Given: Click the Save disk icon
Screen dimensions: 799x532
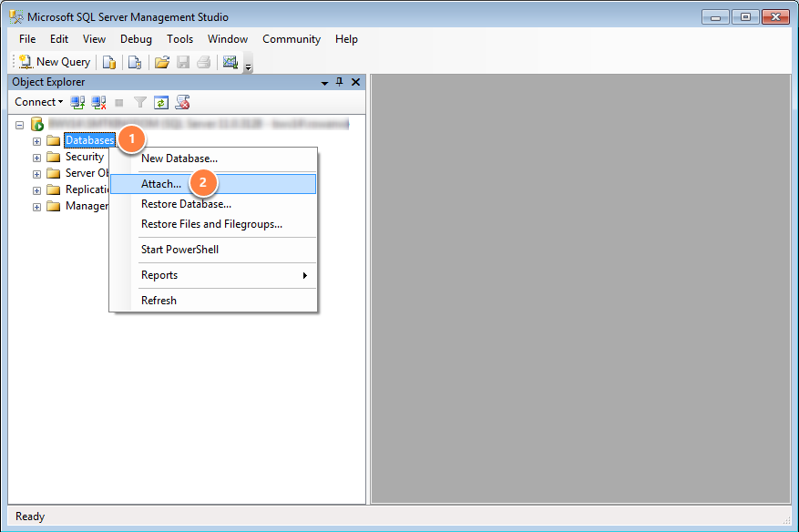Looking at the screenshot, I should click(x=183, y=62).
